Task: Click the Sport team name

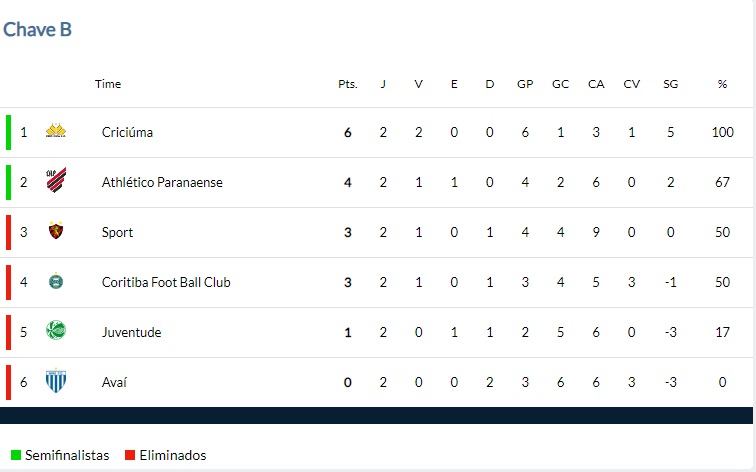Action: (x=117, y=232)
